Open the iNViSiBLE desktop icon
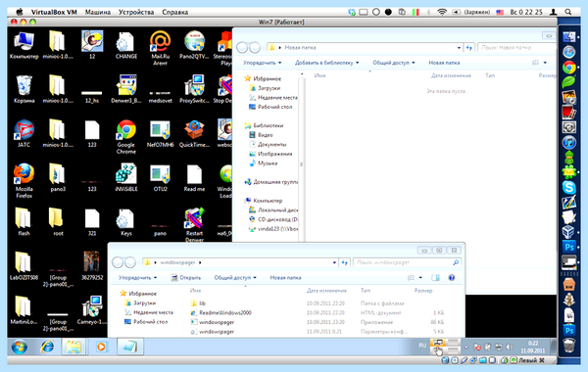Viewport: 588px width, 372px height. pyautogui.click(x=126, y=177)
